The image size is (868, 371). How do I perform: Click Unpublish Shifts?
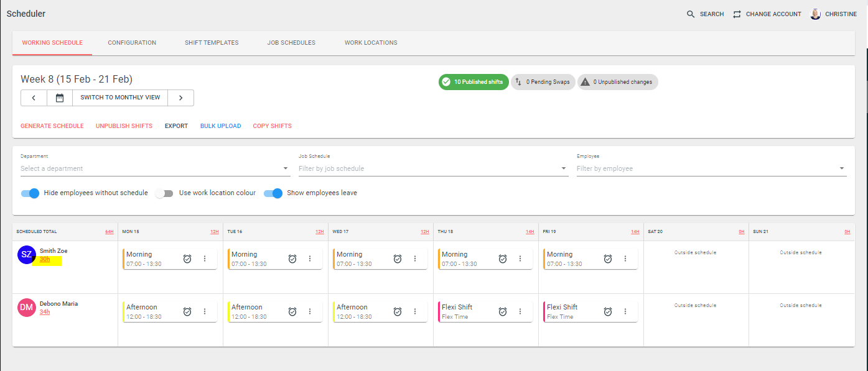tap(124, 126)
